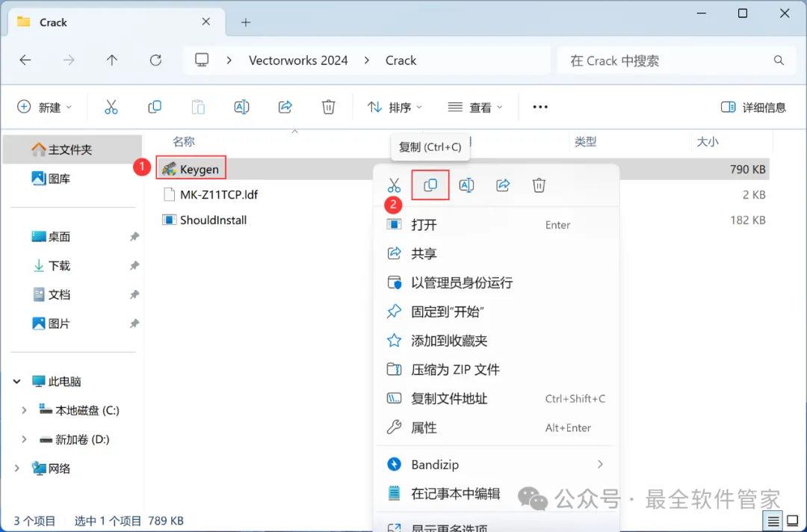
Task: Select 固定到"开始" menu entry
Action: click(x=497, y=312)
